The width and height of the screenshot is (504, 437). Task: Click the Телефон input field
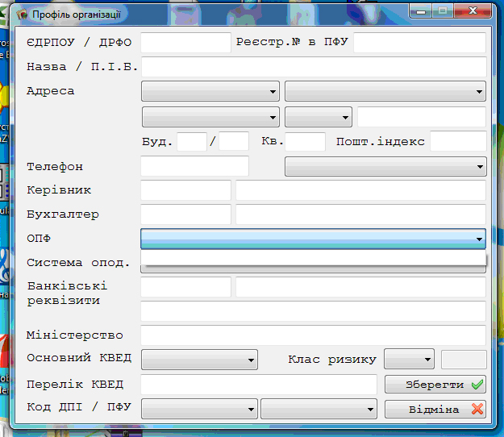(x=194, y=167)
